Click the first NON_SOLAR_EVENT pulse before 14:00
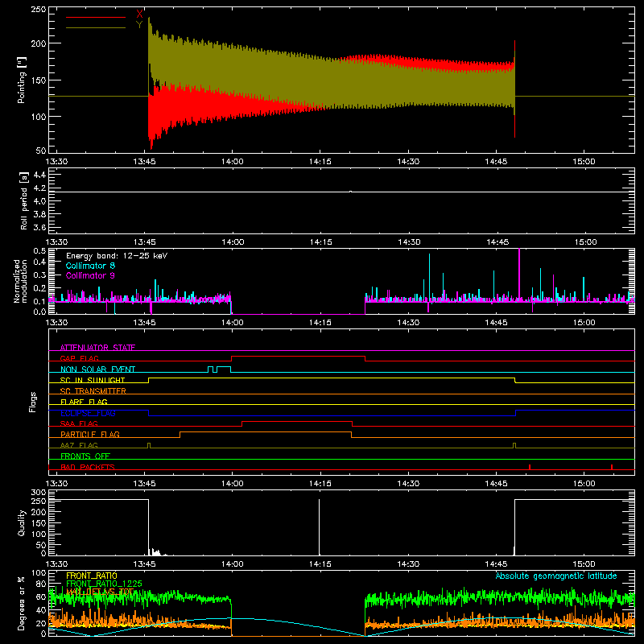 point(210,369)
